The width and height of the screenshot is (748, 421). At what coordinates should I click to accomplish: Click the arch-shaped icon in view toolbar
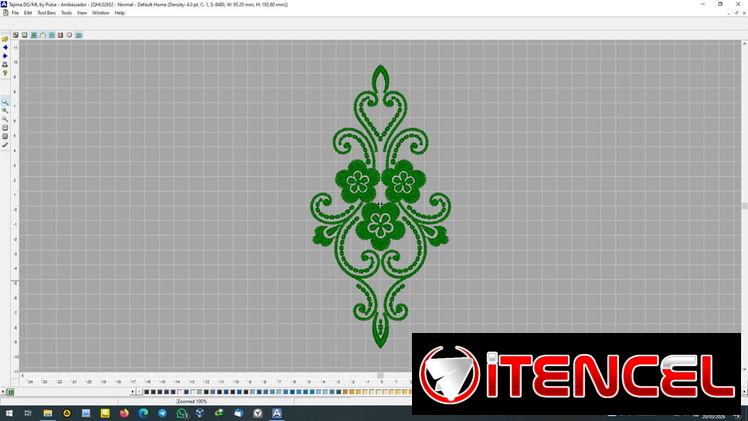click(x=43, y=35)
